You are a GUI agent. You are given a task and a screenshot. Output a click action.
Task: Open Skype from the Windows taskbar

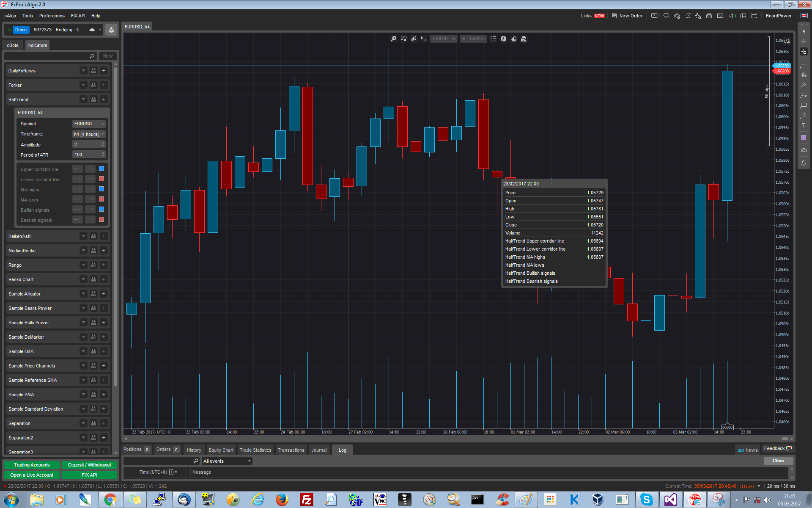tap(646, 500)
